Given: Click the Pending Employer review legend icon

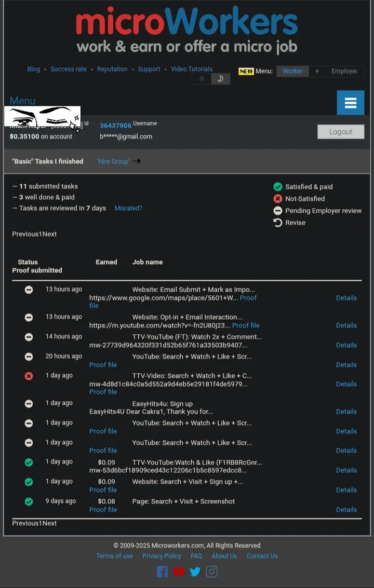Looking at the screenshot, I should pos(278,210).
